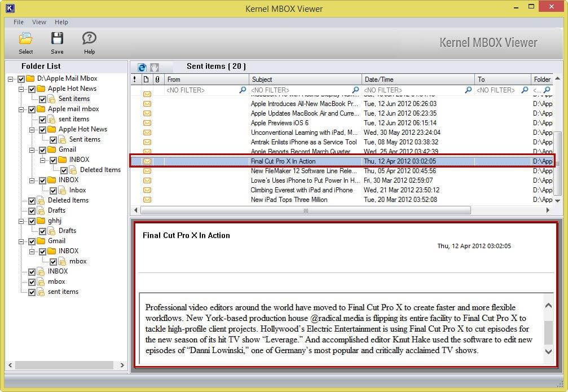Click the importance flag column header icon
This screenshot has height=392, width=568.
coord(135,80)
